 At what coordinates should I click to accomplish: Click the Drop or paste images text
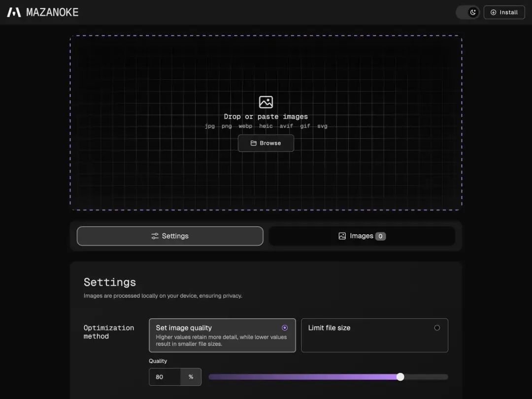(266, 116)
